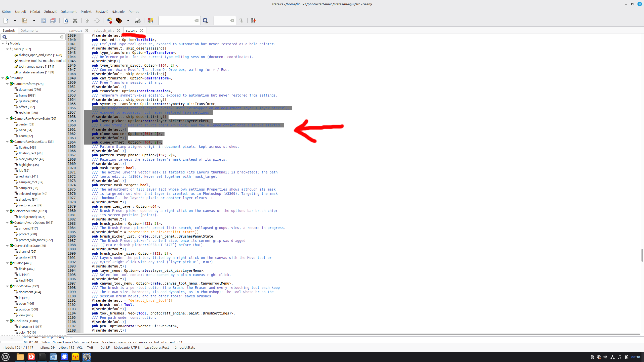Navigate back one location in toolbar
The width and height of the screenshot is (644, 362).
coord(87,21)
